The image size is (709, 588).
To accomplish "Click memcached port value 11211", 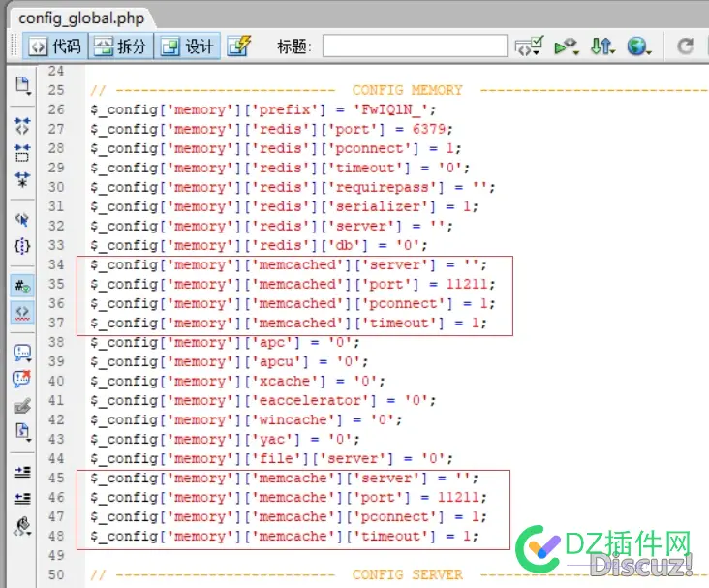I will coord(467,285).
